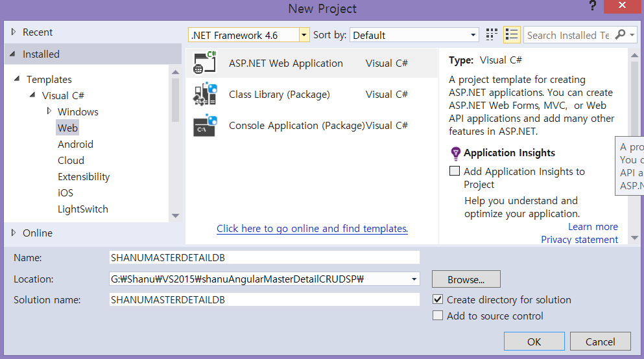Expand the Windows tree node
644x359 pixels.
pos(49,111)
